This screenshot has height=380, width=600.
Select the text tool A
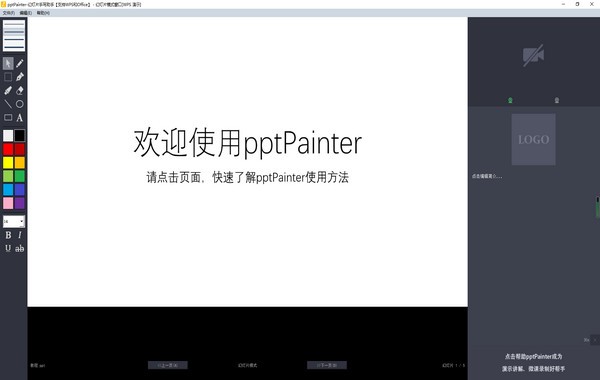pyautogui.click(x=20, y=117)
